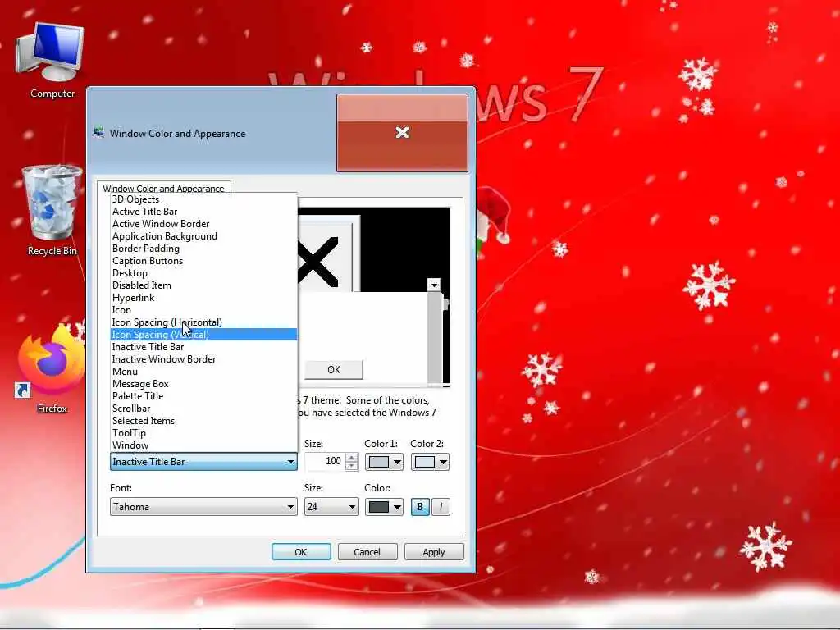The width and height of the screenshot is (840, 630).
Task: Increase item size with up spinner arrow
Action: click(x=351, y=457)
